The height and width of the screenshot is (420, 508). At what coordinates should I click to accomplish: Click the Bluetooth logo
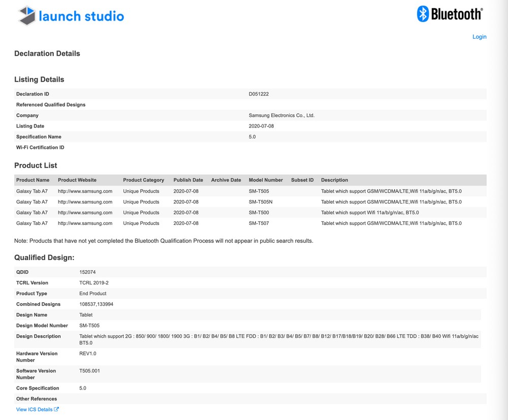(x=450, y=14)
